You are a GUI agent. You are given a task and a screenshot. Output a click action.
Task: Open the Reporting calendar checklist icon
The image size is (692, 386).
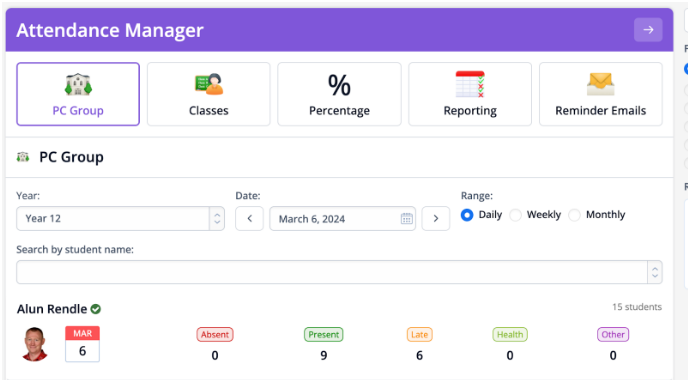(x=470, y=84)
